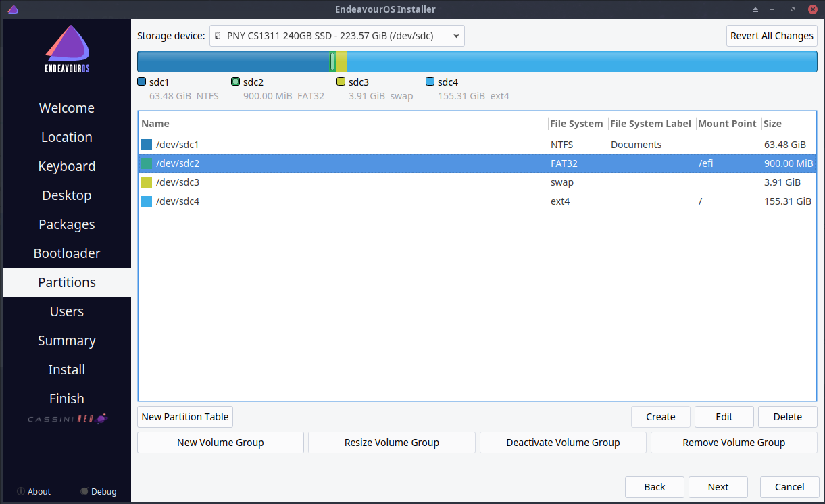Screen dimensions: 825x504
Task: Click the sdc1 legend color square
Action: pyautogui.click(x=141, y=82)
